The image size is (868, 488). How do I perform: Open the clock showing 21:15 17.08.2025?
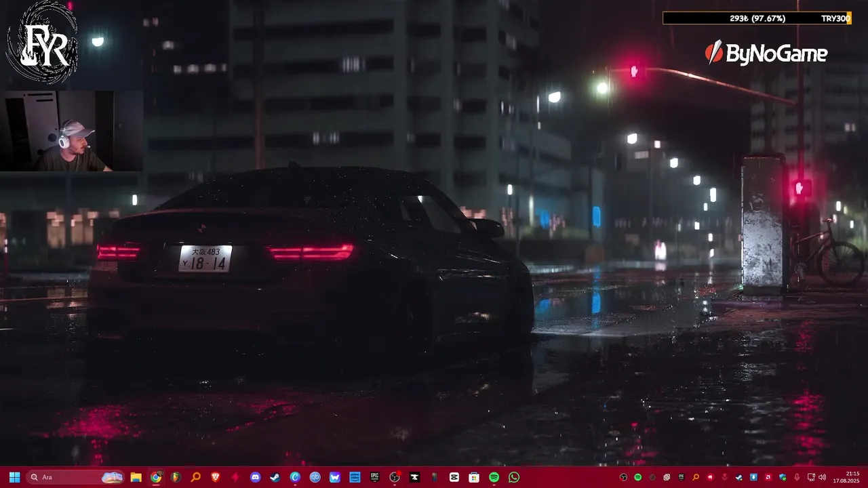click(x=846, y=477)
